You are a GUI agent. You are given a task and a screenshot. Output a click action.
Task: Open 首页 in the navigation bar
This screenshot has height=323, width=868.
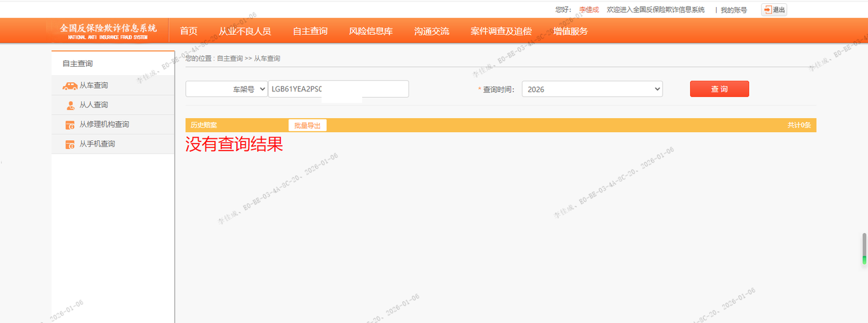(x=189, y=31)
